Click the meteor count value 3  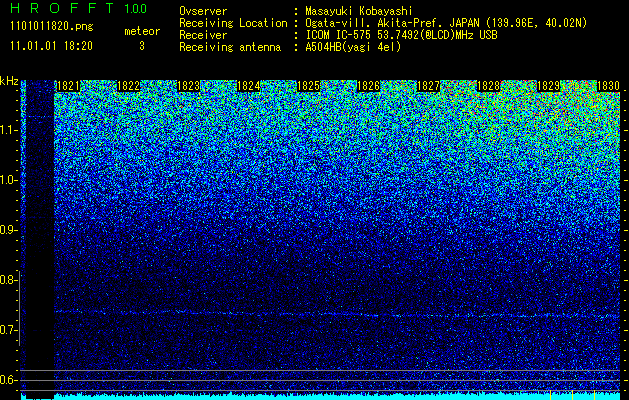pyautogui.click(x=142, y=46)
